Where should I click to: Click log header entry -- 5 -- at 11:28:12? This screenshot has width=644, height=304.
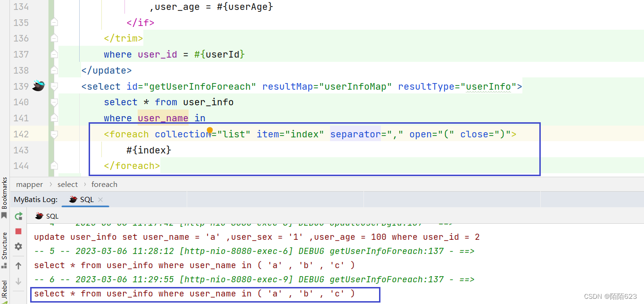[254, 251]
